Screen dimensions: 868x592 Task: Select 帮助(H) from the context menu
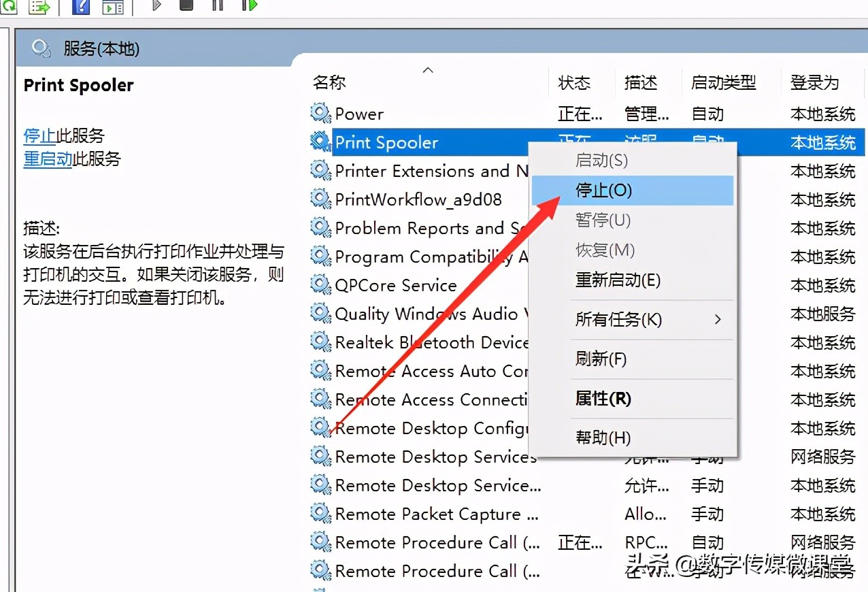pyautogui.click(x=601, y=438)
